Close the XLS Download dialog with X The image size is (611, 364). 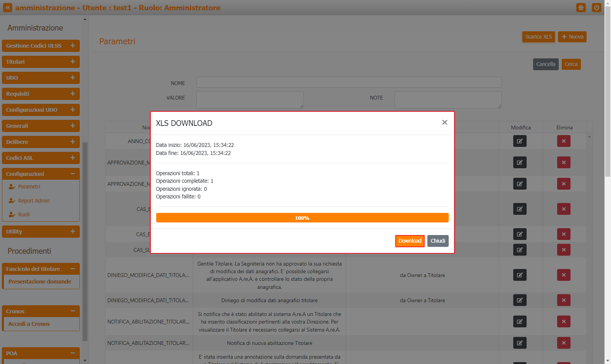tap(445, 122)
